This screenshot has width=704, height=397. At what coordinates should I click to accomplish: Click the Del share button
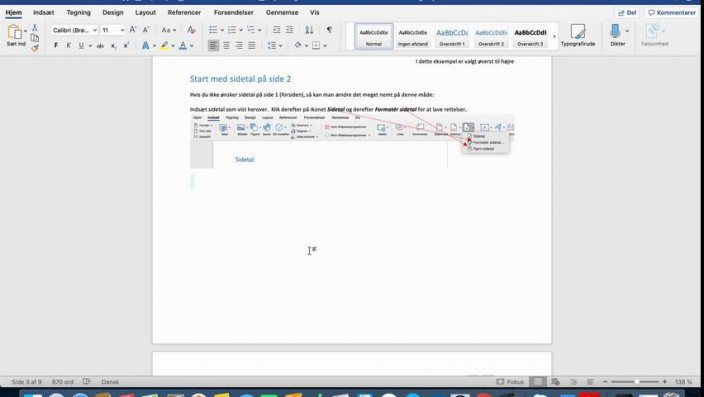[627, 13]
